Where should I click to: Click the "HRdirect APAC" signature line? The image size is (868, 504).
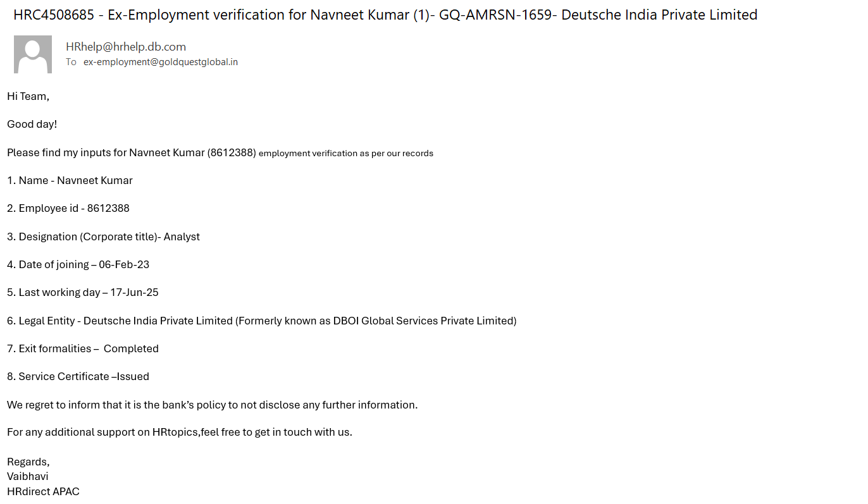(x=43, y=492)
